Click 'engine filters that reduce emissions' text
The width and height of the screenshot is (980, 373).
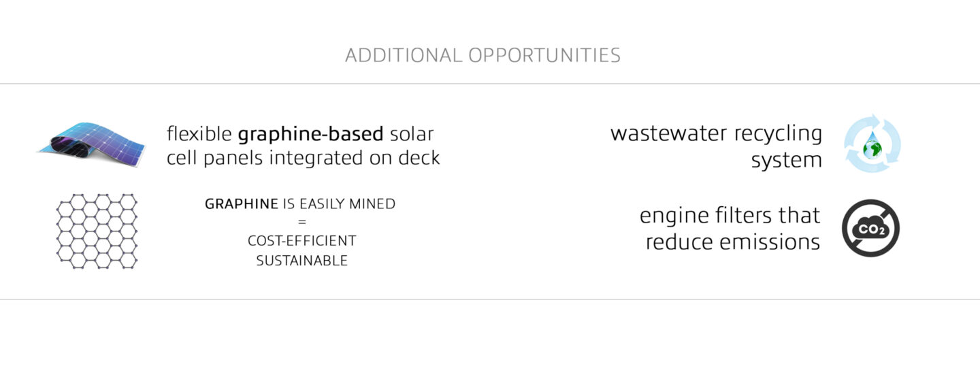[x=730, y=229]
